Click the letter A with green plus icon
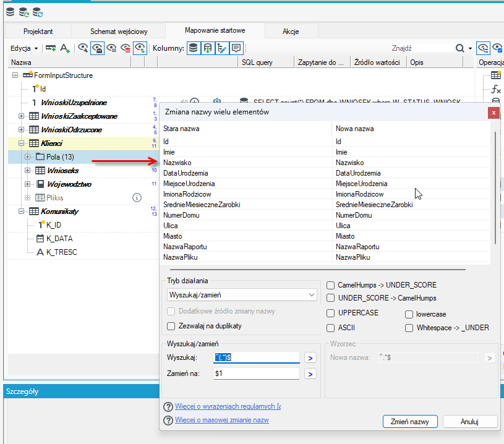The image size is (504, 444). point(65,48)
